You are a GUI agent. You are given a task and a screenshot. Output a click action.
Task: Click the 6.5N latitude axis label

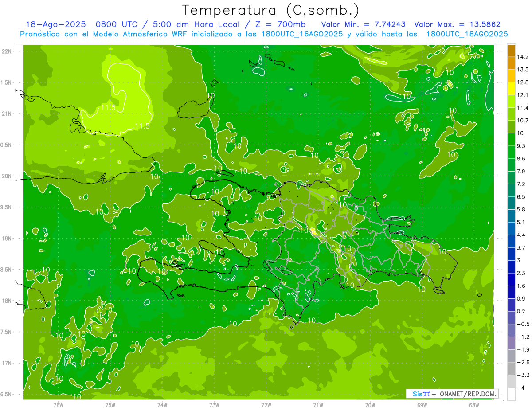(7, 394)
